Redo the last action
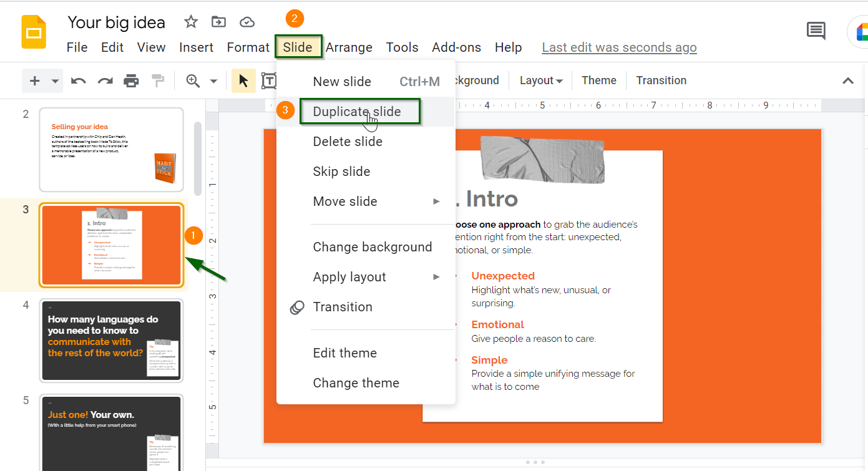The image size is (868, 471). pyautogui.click(x=105, y=81)
